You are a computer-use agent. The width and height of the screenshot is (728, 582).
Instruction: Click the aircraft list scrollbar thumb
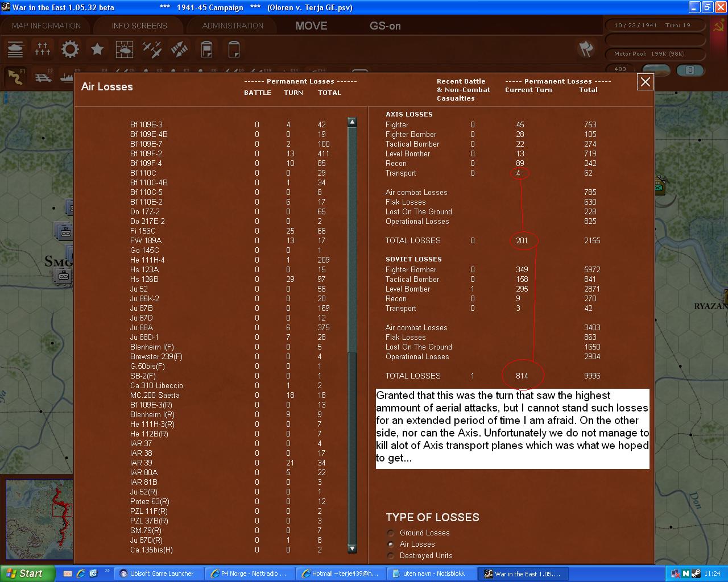click(x=352, y=239)
